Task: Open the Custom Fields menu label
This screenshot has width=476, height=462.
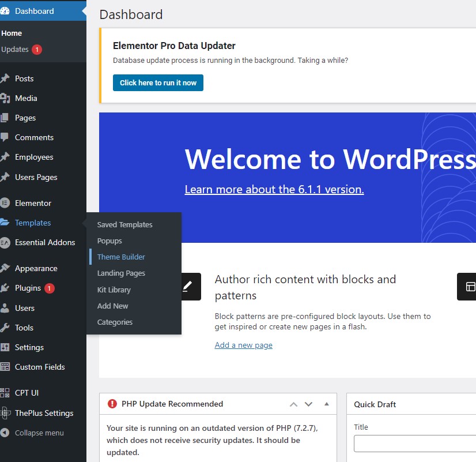Action: pos(40,367)
